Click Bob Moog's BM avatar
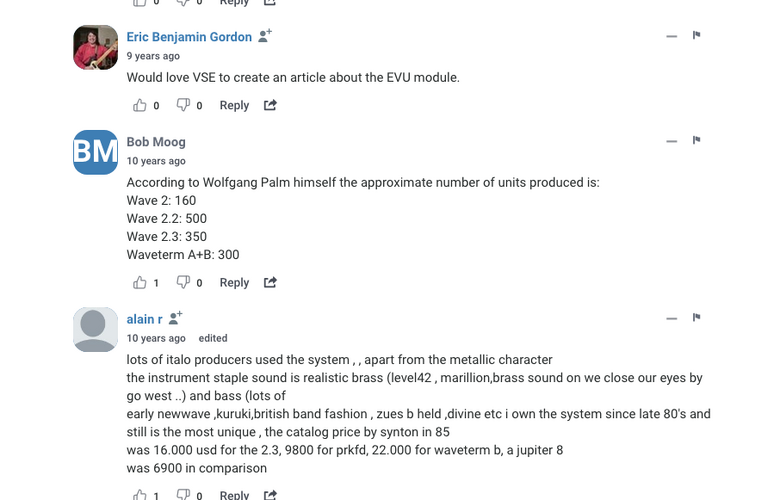This screenshot has height=500, width=780. (96, 152)
